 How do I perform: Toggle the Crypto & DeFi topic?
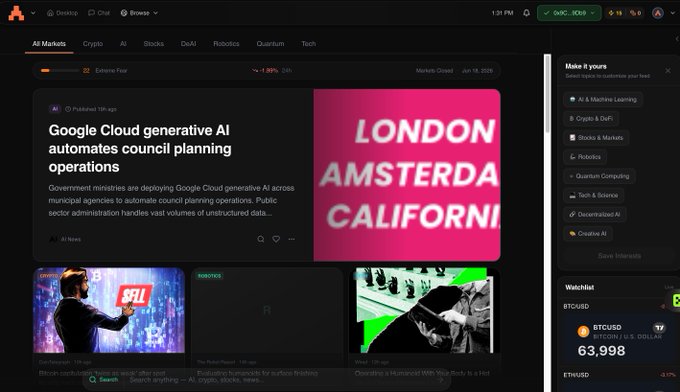coord(591,118)
